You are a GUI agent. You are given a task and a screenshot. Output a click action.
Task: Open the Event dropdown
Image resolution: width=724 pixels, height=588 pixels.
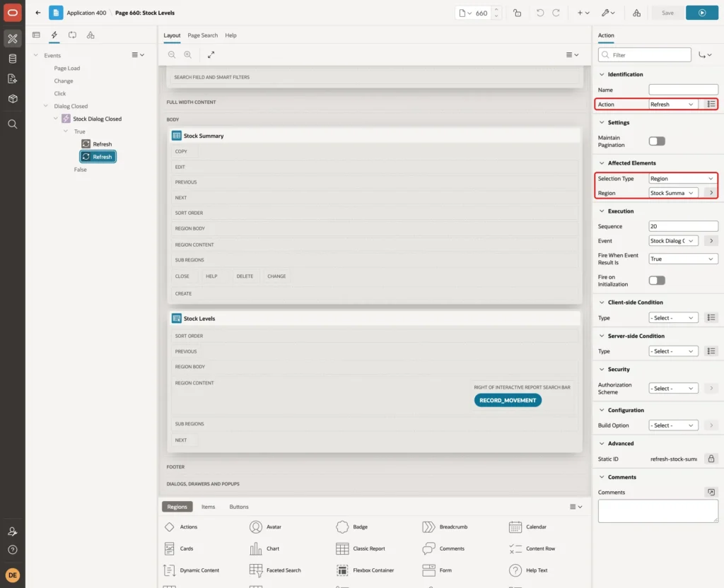tap(673, 241)
